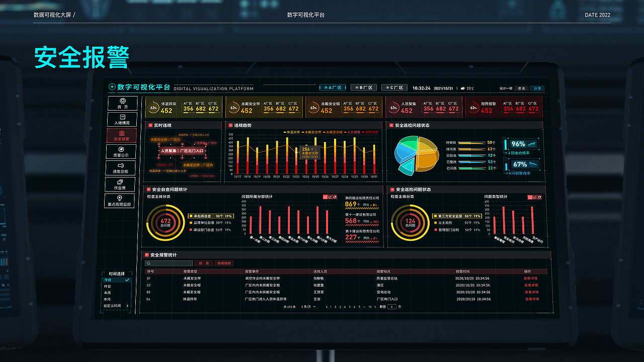Image resolution: width=644 pixels, height=362 pixels.
Task: Click the 63% ring on 体温异常 card
Action: (x=153, y=107)
